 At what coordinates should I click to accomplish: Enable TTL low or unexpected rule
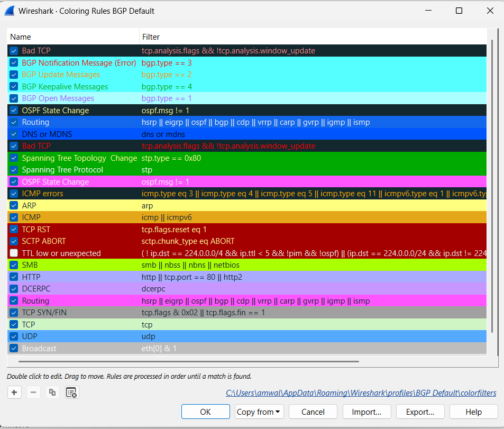tap(14, 253)
